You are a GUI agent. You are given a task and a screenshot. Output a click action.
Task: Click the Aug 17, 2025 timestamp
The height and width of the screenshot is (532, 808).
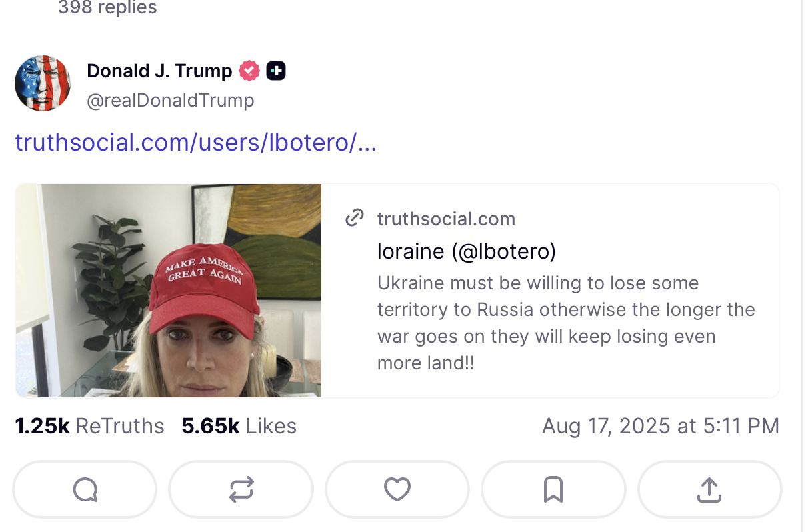[x=660, y=426]
